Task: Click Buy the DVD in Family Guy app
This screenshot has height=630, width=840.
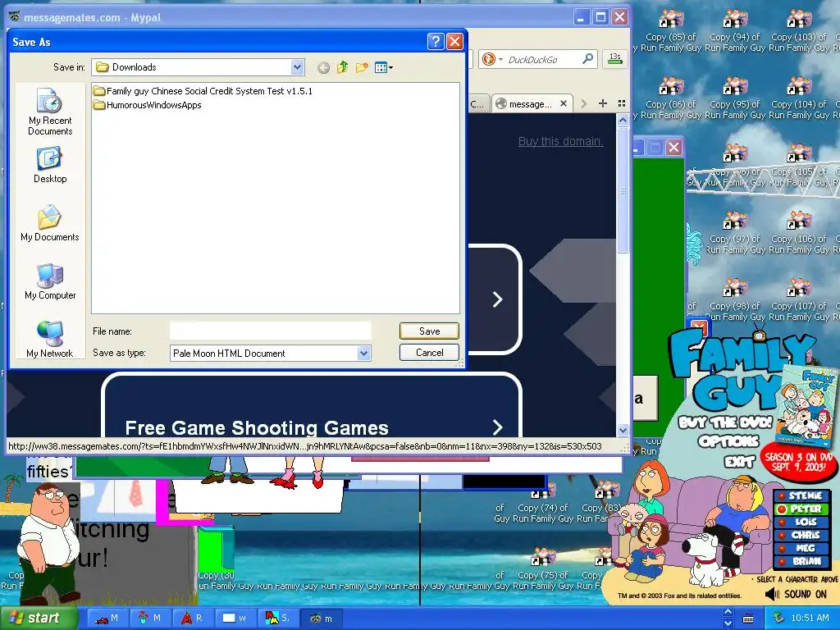Action: click(725, 422)
